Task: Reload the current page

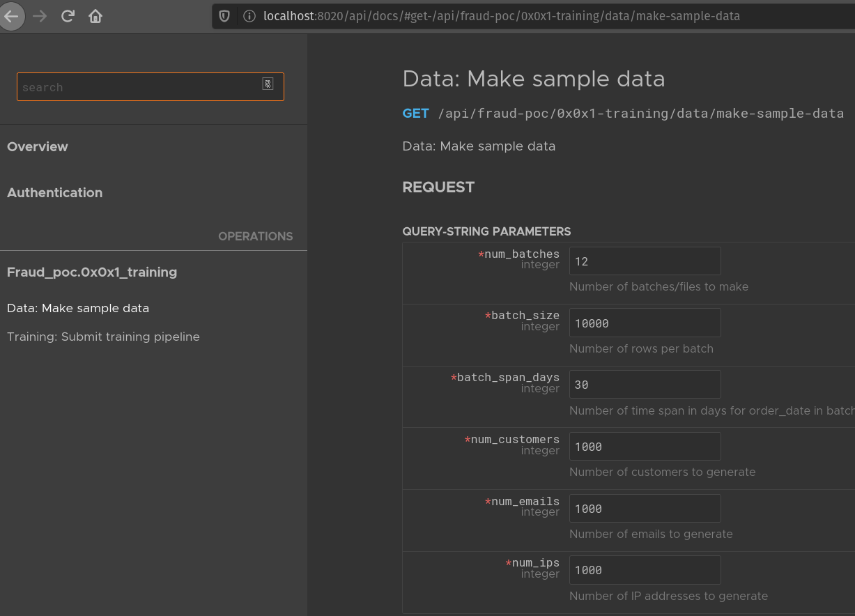Action: click(68, 16)
